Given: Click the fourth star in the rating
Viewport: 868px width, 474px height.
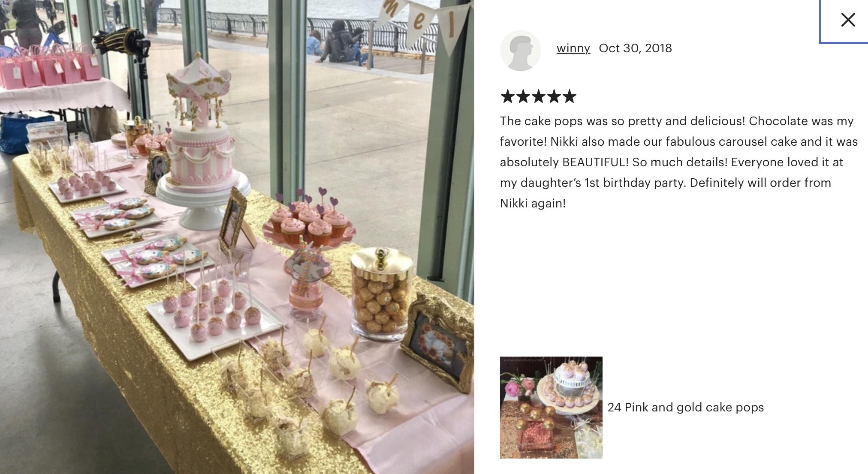Looking at the screenshot, I should tap(554, 96).
